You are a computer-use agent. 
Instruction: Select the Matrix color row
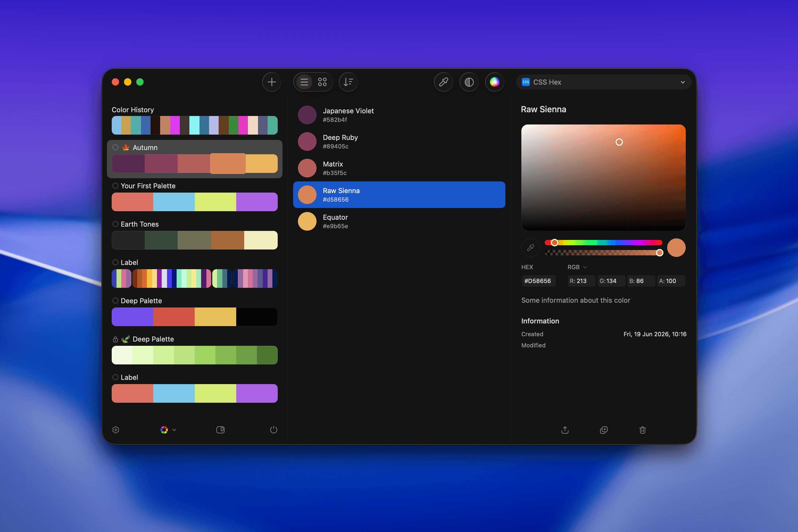399,168
